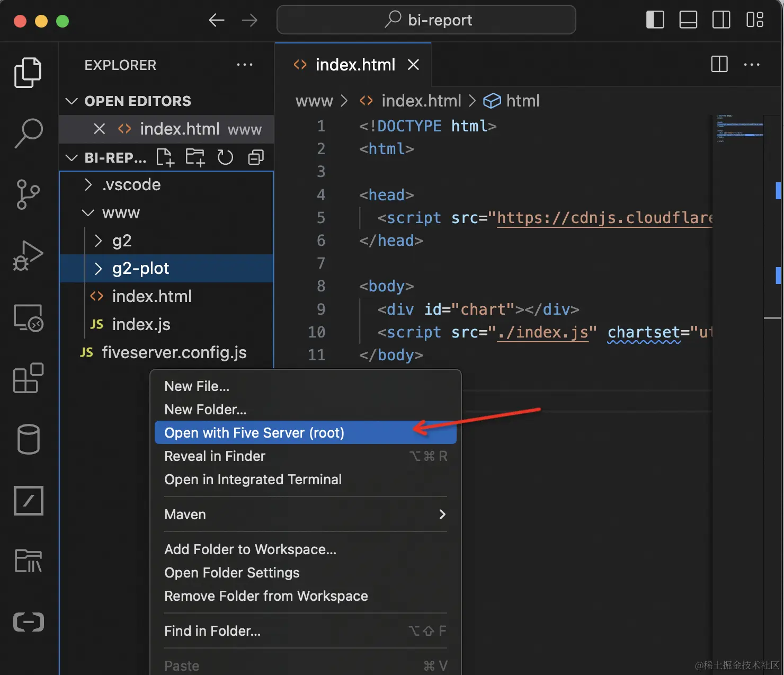
Task: Choose Remove Folder from Workspace
Action: coord(306,596)
